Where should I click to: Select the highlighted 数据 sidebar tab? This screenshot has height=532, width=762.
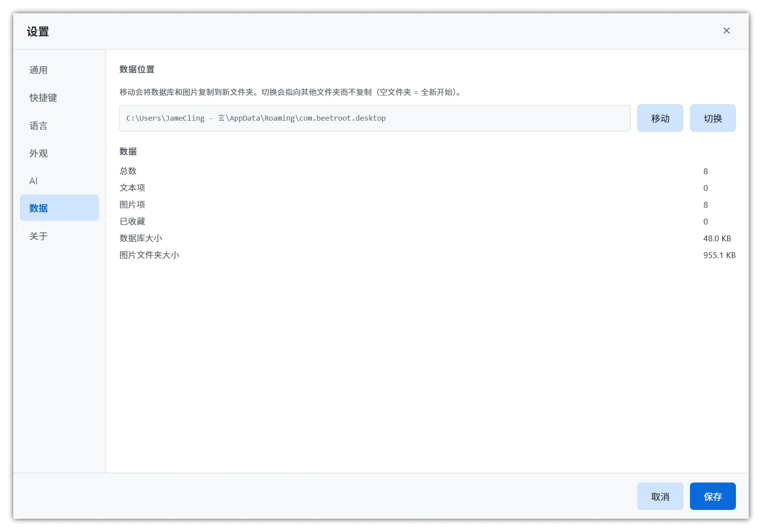59,208
